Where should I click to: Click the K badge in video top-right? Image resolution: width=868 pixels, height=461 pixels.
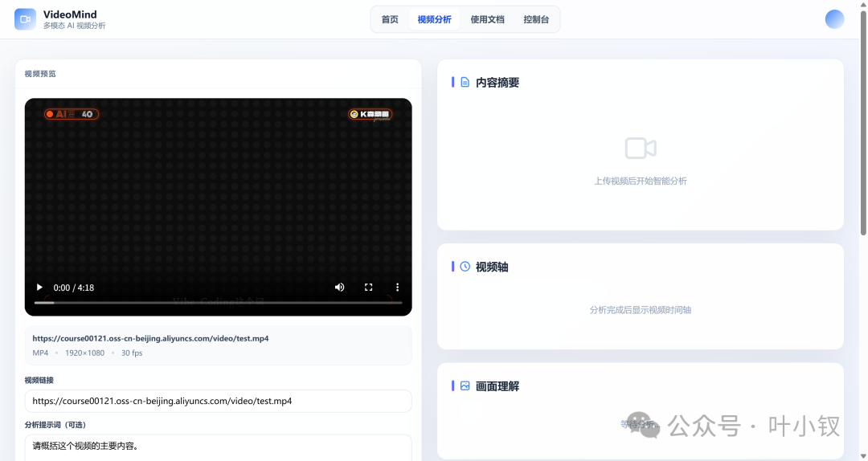click(x=371, y=114)
